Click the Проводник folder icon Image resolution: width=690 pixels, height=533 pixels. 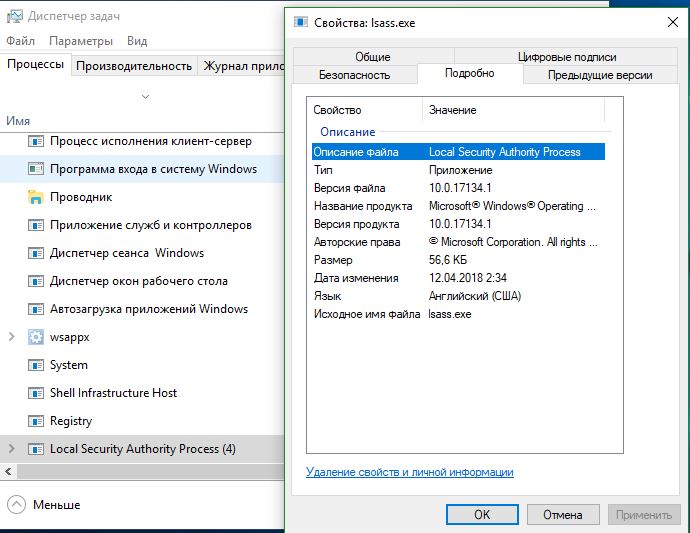(x=36, y=197)
